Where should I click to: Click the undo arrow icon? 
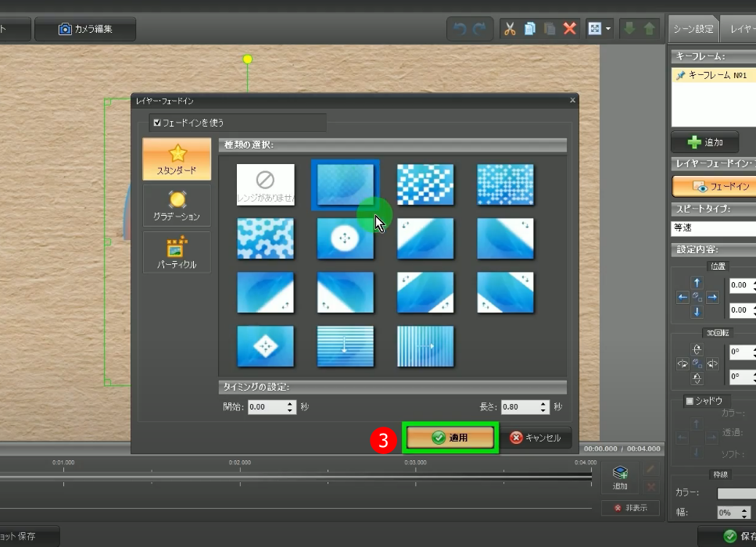coord(460,29)
